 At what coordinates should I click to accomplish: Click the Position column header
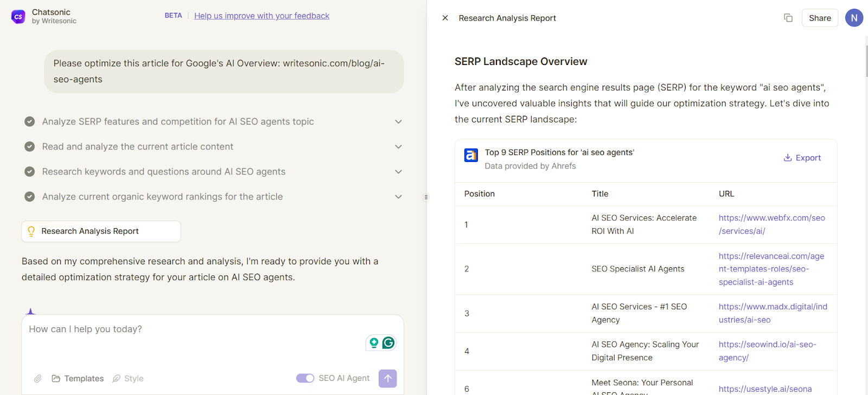tap(479, 194)
